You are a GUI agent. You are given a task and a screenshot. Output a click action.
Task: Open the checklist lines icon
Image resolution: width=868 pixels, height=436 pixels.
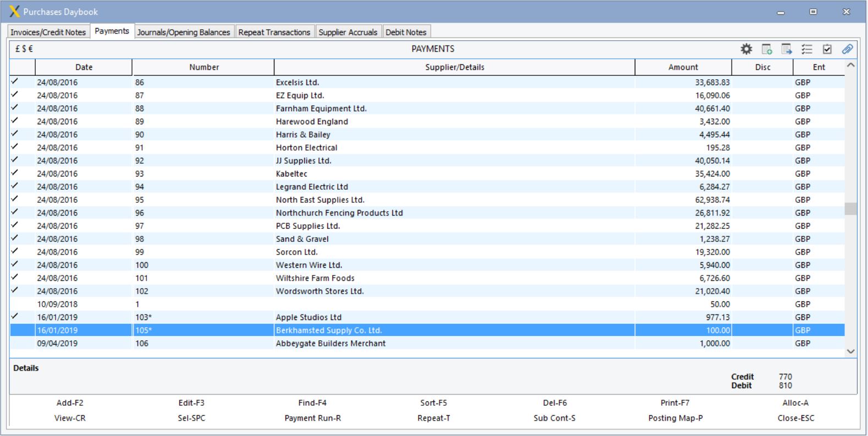(807, 49)
